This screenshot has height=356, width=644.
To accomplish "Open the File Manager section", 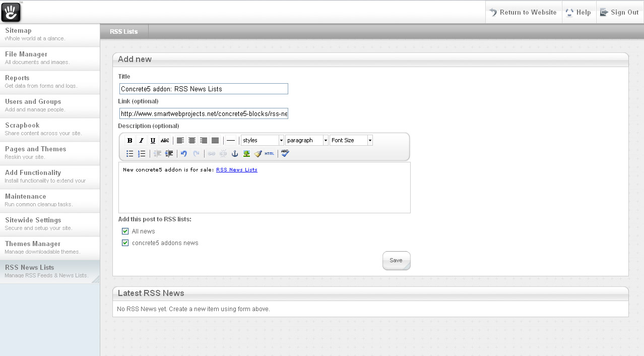I will point(50,58).
